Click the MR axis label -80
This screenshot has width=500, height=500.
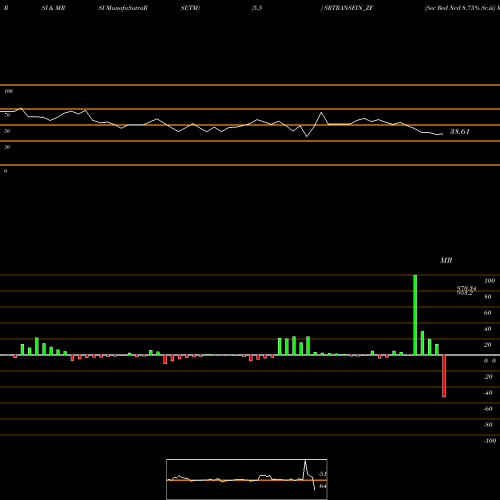(488, 425)
